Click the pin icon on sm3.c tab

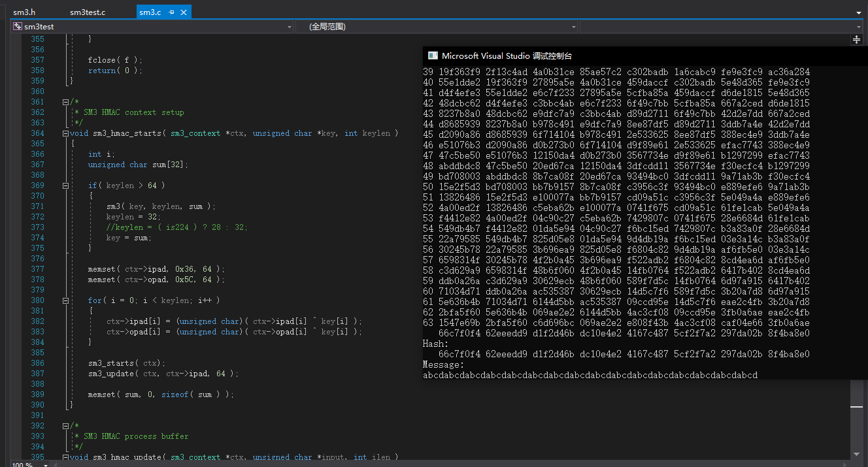pyautogui.click(x=171, y=12)
